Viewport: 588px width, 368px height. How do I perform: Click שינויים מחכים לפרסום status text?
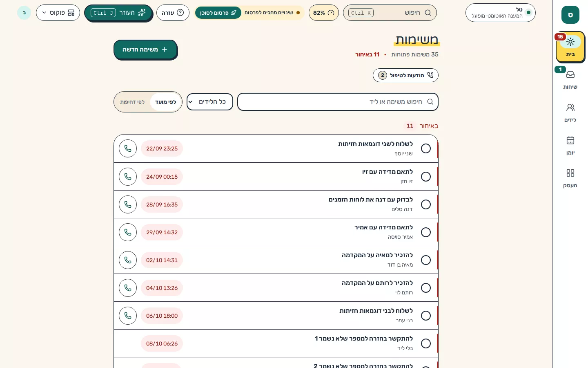pyautogui.click(x=269, y=13)
